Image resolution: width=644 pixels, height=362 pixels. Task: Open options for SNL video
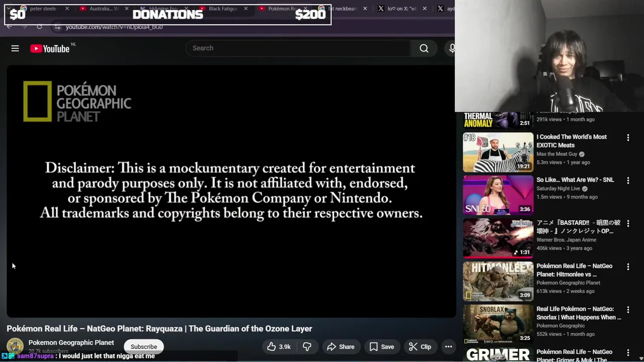point(628,180)
